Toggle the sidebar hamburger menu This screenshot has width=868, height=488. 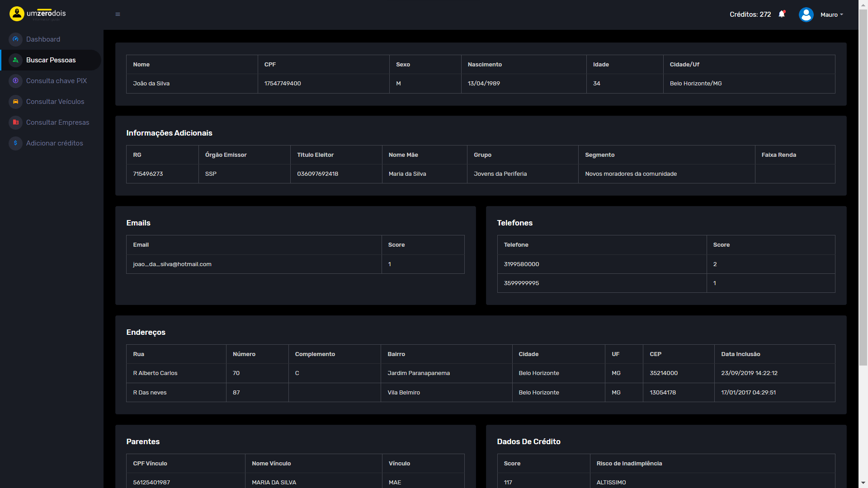(118, 14)
